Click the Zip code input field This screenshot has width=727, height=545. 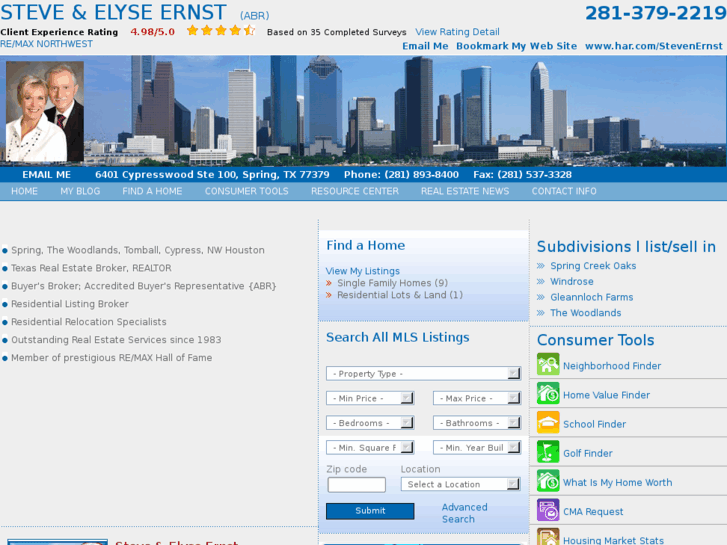[357, 485]
